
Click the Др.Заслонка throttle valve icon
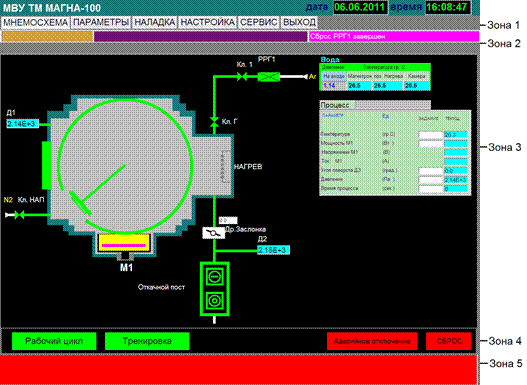213,233
